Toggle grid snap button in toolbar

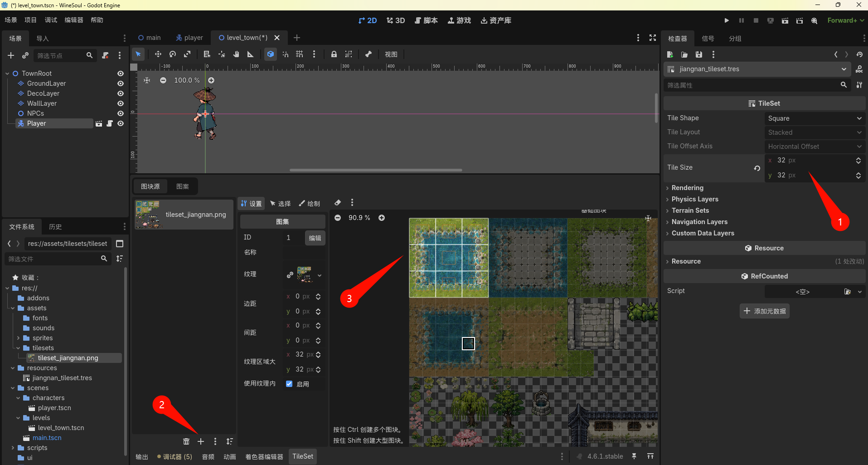click(300, 54)
